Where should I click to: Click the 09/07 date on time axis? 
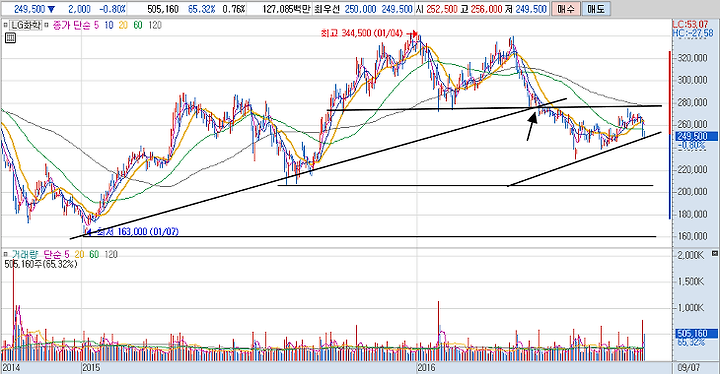[689, 368]
